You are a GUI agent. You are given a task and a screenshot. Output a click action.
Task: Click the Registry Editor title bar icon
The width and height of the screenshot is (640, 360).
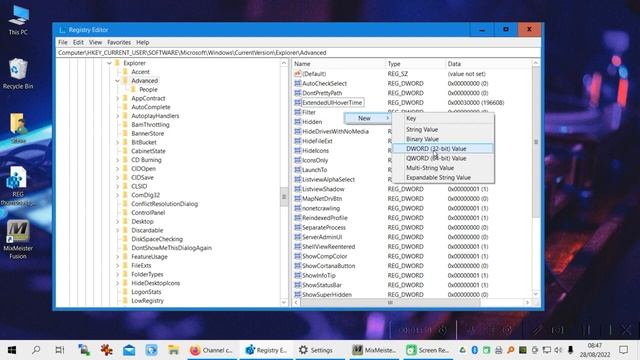coord(62,30)
